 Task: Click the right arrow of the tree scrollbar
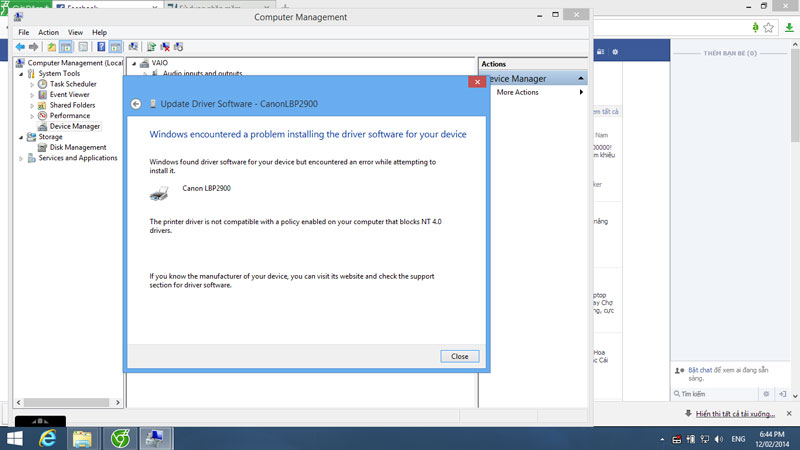click(118, 403)
